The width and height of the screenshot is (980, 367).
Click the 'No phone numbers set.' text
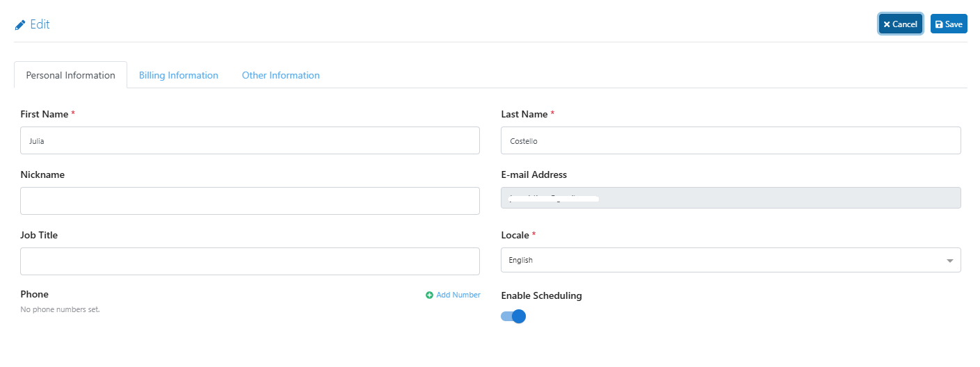[x=60, y=309]
